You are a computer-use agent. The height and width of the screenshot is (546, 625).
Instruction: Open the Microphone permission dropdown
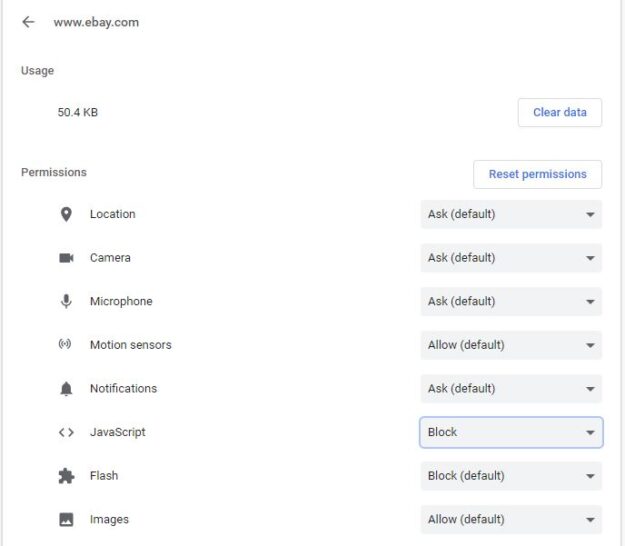pyautogui.click(x=511, y=301)
